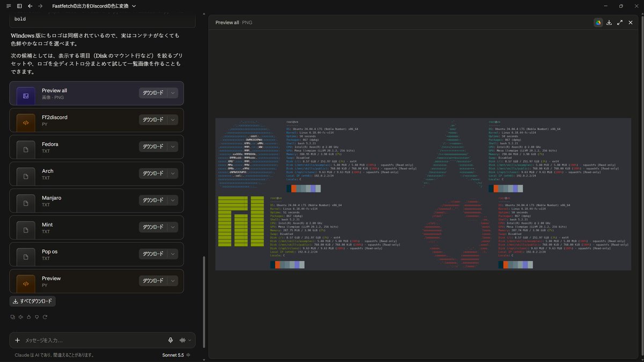Open download options for Preview all

click(172, 93)
